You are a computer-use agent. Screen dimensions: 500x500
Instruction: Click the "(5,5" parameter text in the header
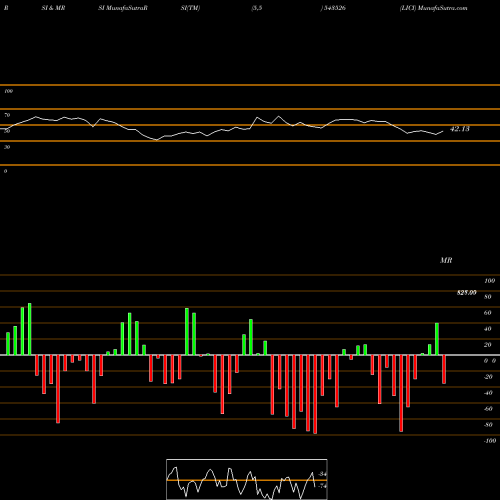pos(257,8)
